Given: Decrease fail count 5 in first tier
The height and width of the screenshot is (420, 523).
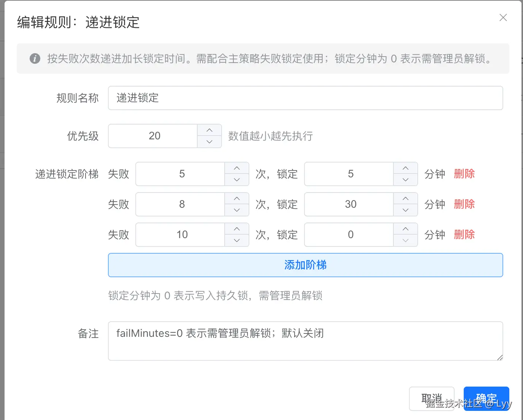Looking at the screenshot, I should 237,180.
